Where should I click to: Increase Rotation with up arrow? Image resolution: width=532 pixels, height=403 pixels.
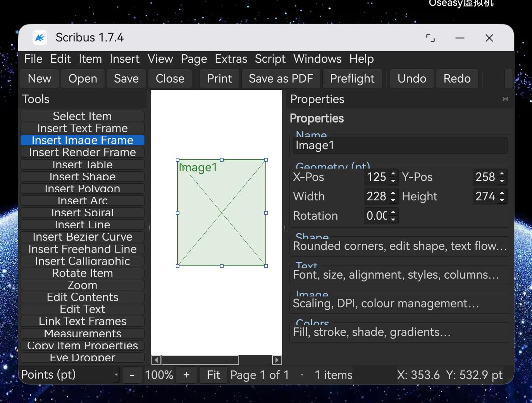tap(393, 212)
